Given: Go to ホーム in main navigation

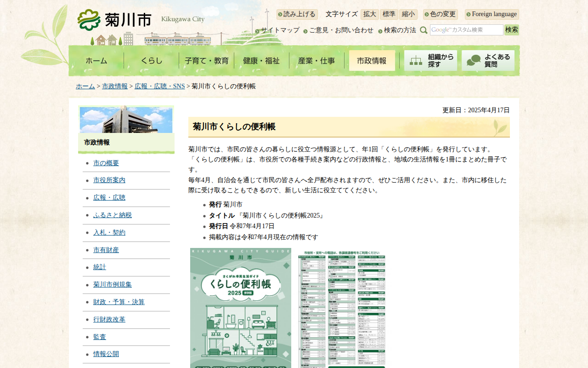Looking at the screenshot, I should [x=96, y=61].
